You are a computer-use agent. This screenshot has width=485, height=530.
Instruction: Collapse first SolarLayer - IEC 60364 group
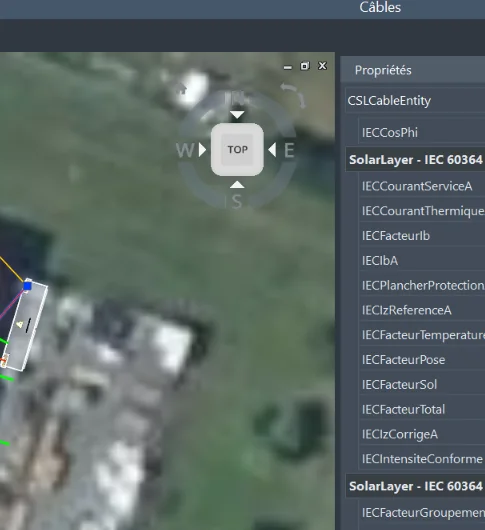[415, 159]
